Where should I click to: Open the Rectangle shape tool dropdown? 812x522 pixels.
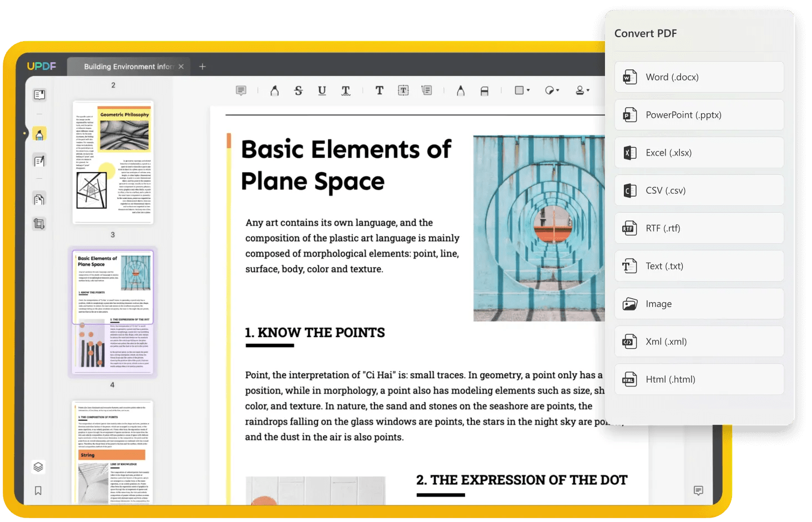click(x=522, y=90)
